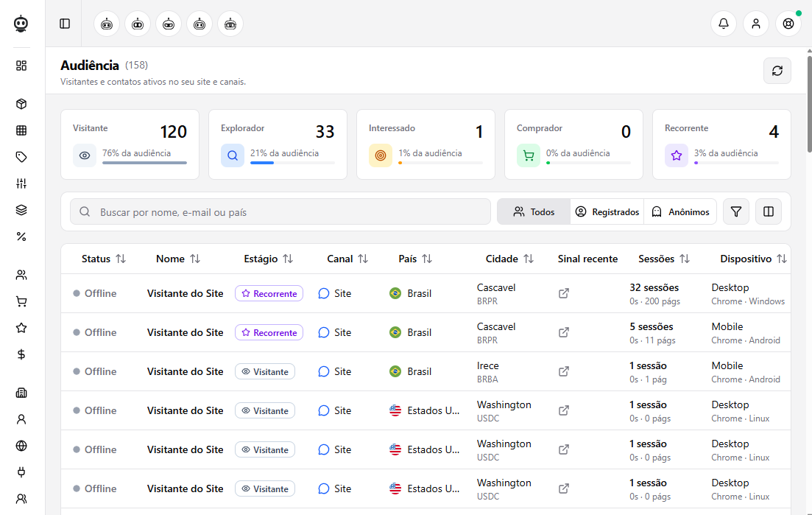
Task: Click the Visitante audience progress bar
Action: pyautogui.click(x=144, y=163)
